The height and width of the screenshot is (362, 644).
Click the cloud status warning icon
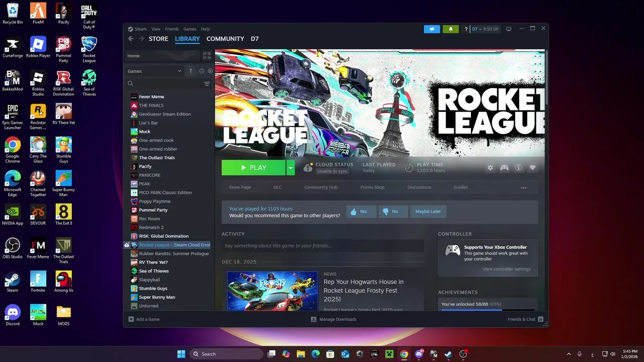tap(308, 167)
